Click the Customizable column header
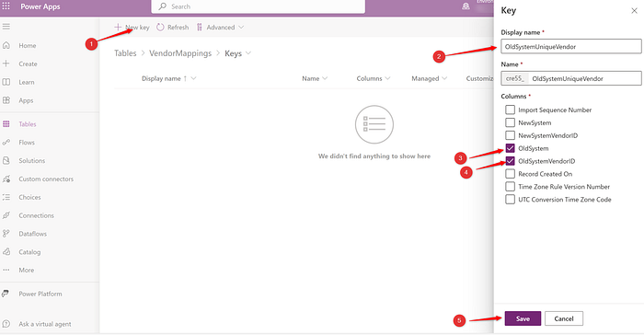The image size is (644, 335). click(479, 78)
